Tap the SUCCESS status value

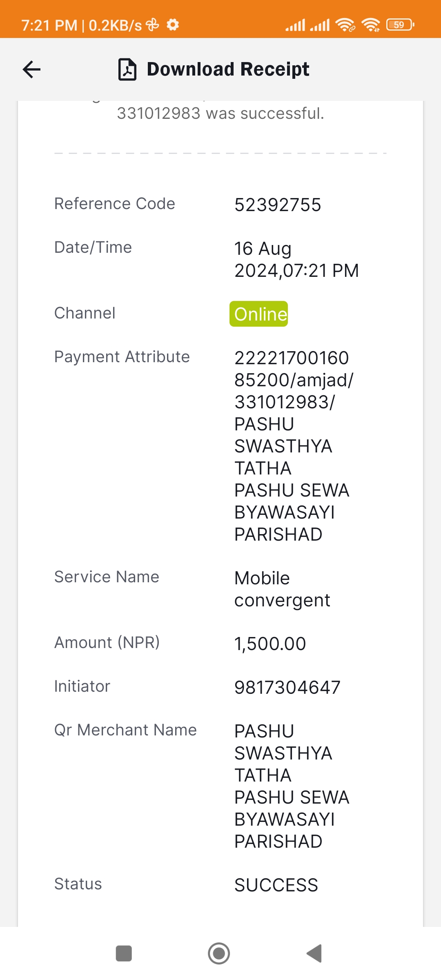pyautogui.click(x=276, y=885)
